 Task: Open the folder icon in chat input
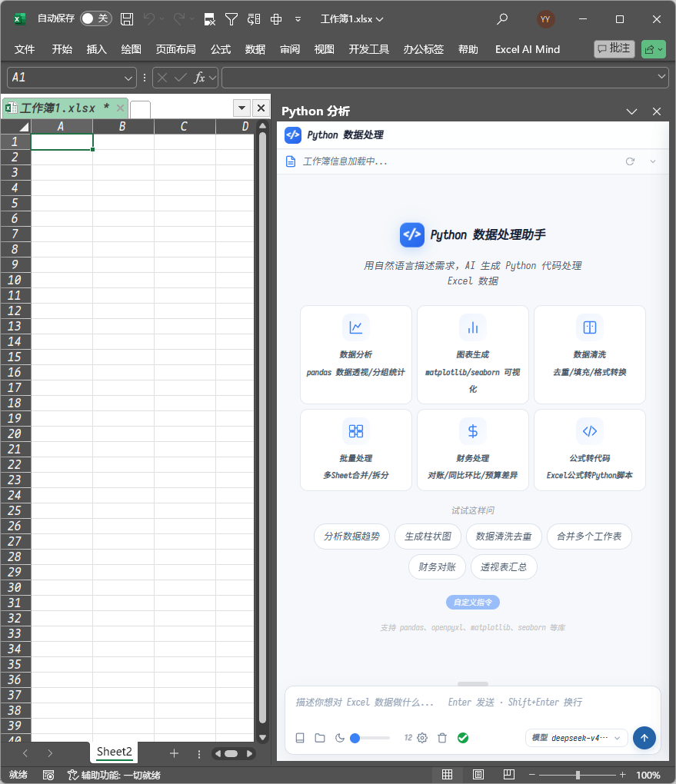click(x=320, y=738)
